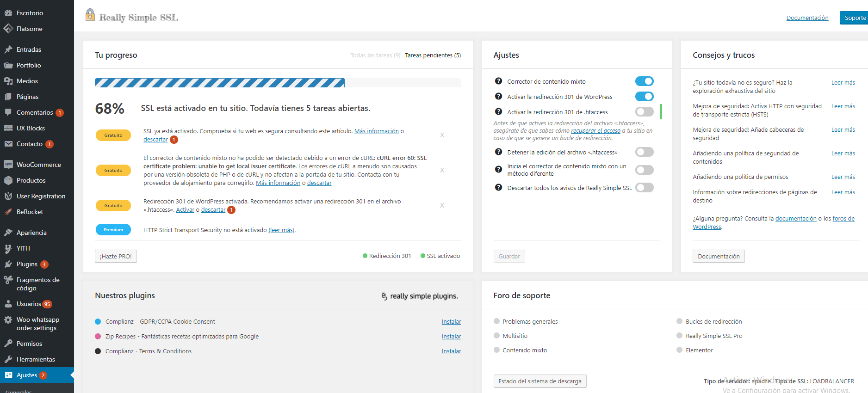Open Fragmentos de código scissors icon
Viewport: 868px width, 393px height.
click(8, 280)
